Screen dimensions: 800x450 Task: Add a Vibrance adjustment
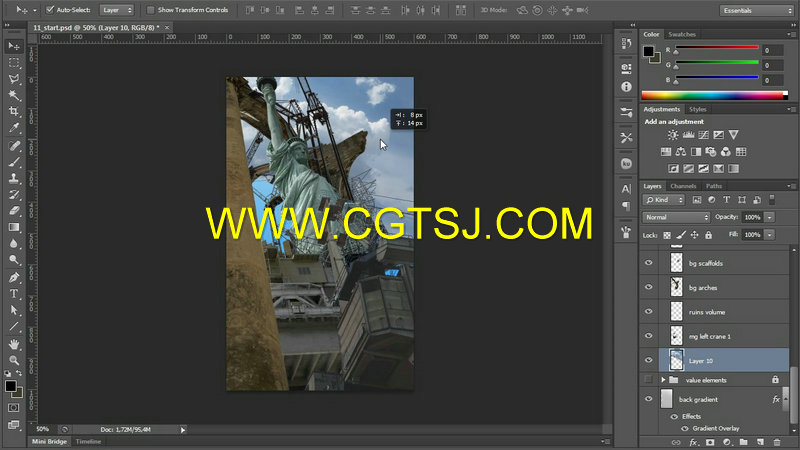[734, 135]
